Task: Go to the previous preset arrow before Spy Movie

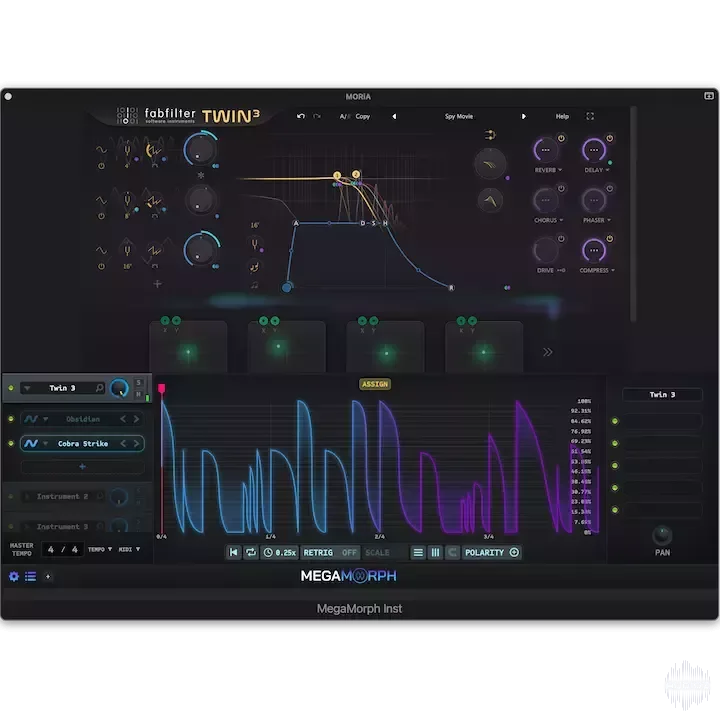Action: pos(394,117)
